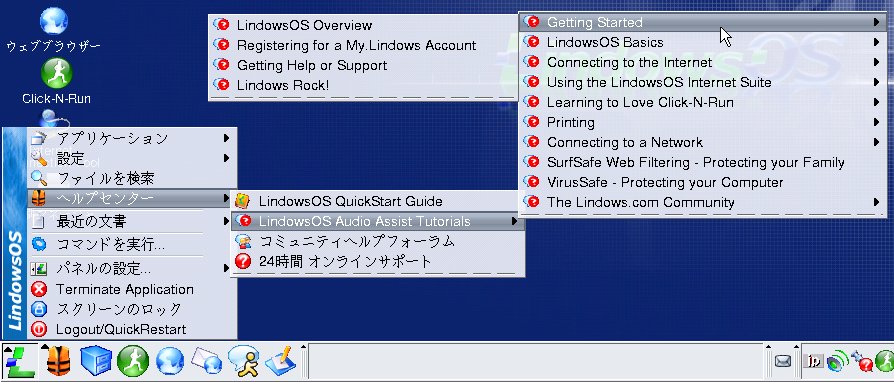Expand the アプリケーション submenu arrow
Screen dimensions: 894x382
[x=226, y=138]
